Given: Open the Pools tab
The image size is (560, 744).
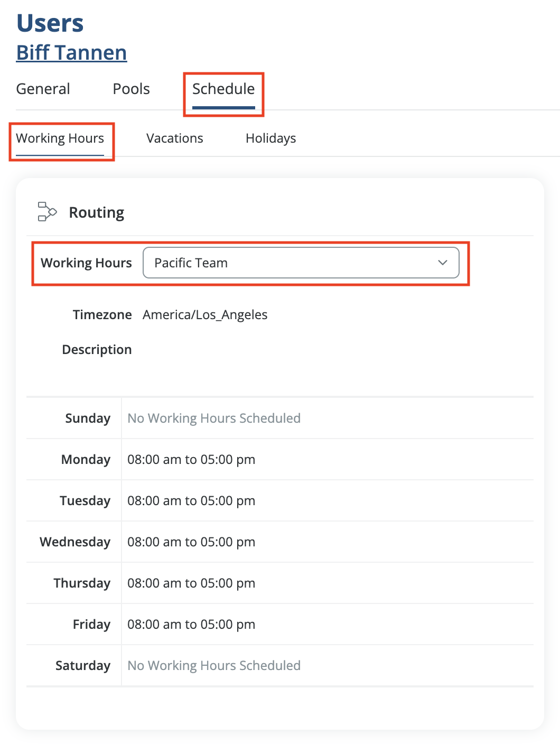Looking at the screenshot, I should click(131, 89).
